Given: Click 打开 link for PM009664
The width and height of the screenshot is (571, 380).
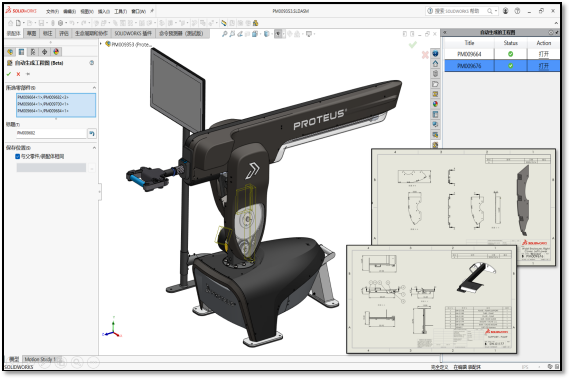Looking at the screenshot, I should click(x=543, y=54).
